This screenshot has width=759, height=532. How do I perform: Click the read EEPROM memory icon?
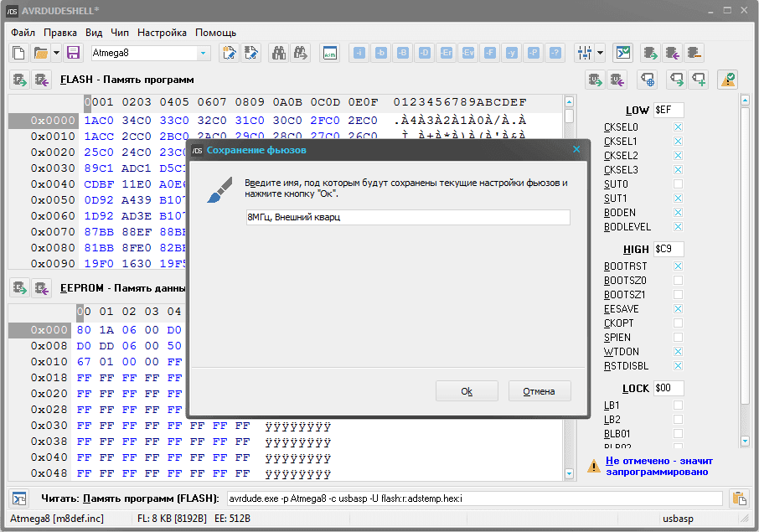(20, 288)
